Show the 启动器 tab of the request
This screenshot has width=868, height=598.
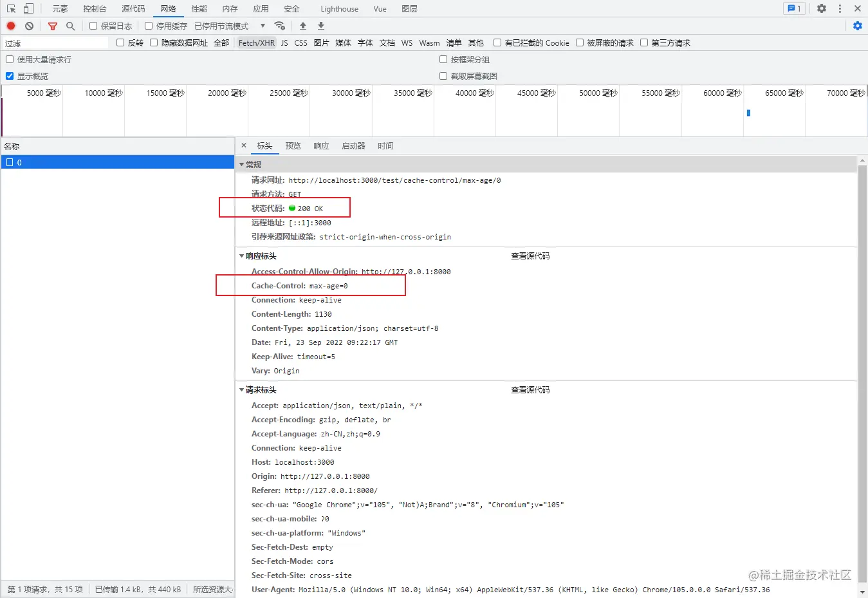354,146
